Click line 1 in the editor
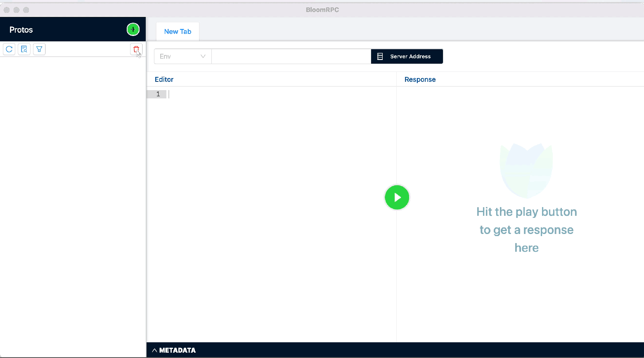644x358 pixels. pyautogui.click(x=272, y=94)
